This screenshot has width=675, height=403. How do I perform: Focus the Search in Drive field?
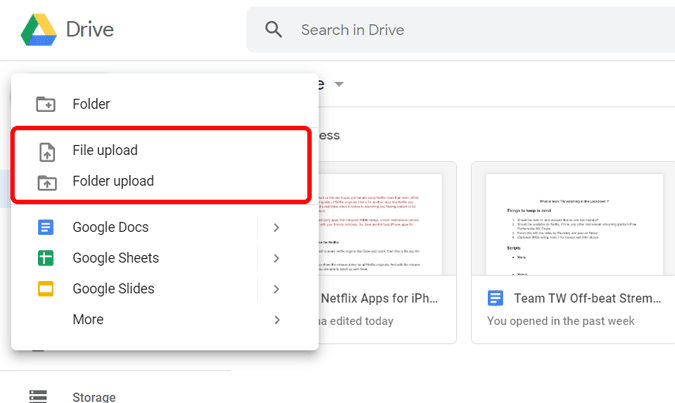tap(461, 30)
